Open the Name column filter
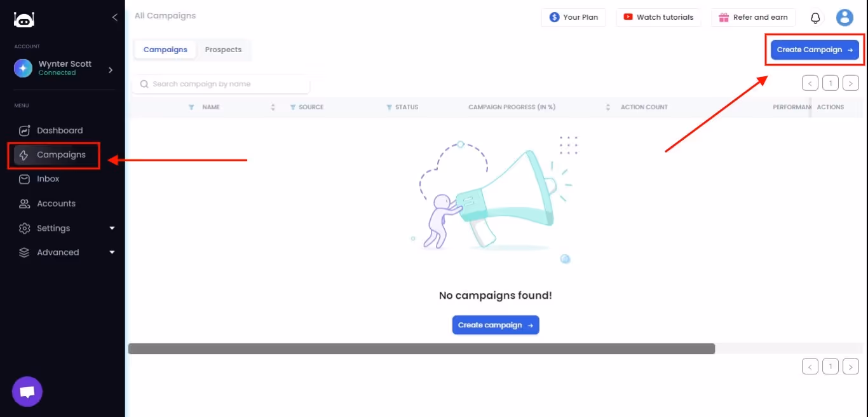Image resolution: width=868 pixels, height=417 pixels. pyautogui.click(x=192, y=107)
